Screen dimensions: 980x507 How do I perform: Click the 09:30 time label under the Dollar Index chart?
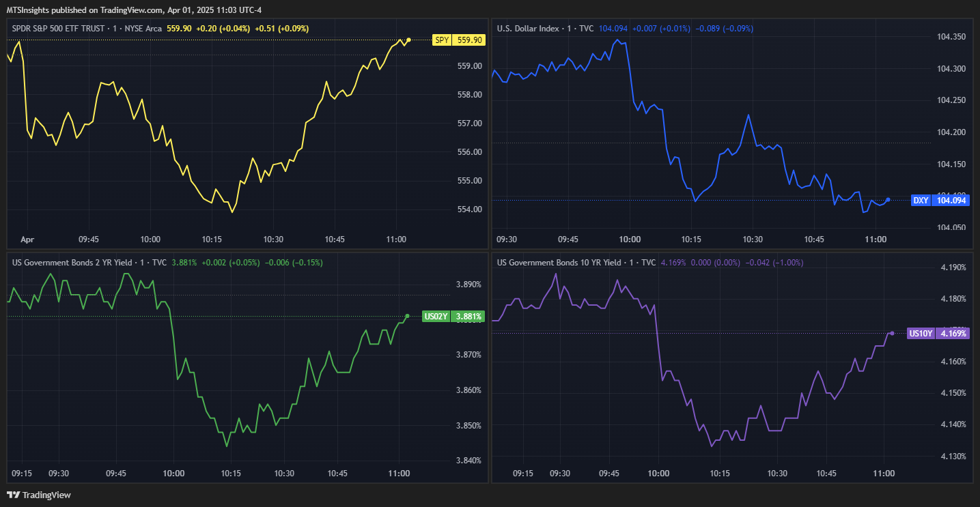pos(507,240)
